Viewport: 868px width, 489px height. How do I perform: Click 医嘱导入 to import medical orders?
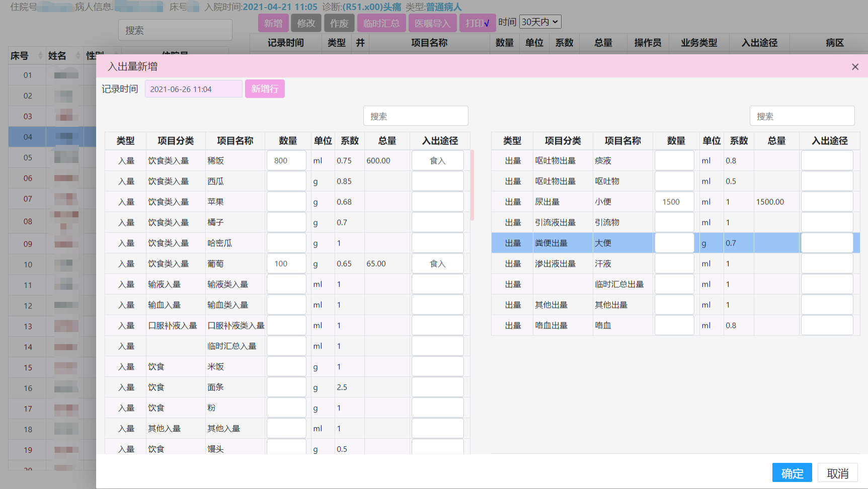(432, 22)
